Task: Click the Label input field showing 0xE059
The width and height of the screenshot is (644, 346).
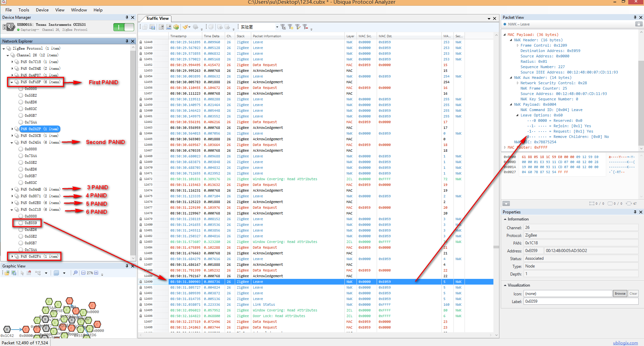Action: (581, 301)
